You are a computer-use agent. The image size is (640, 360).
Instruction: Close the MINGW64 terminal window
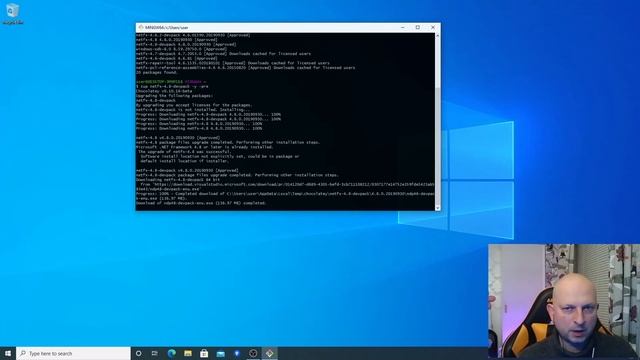[433, 27]
